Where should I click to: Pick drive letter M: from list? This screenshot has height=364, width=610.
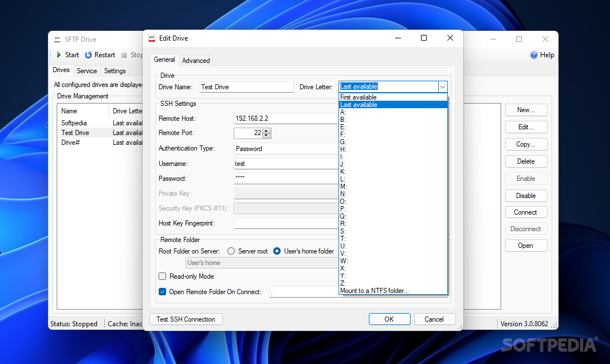[x=393, y=186]
